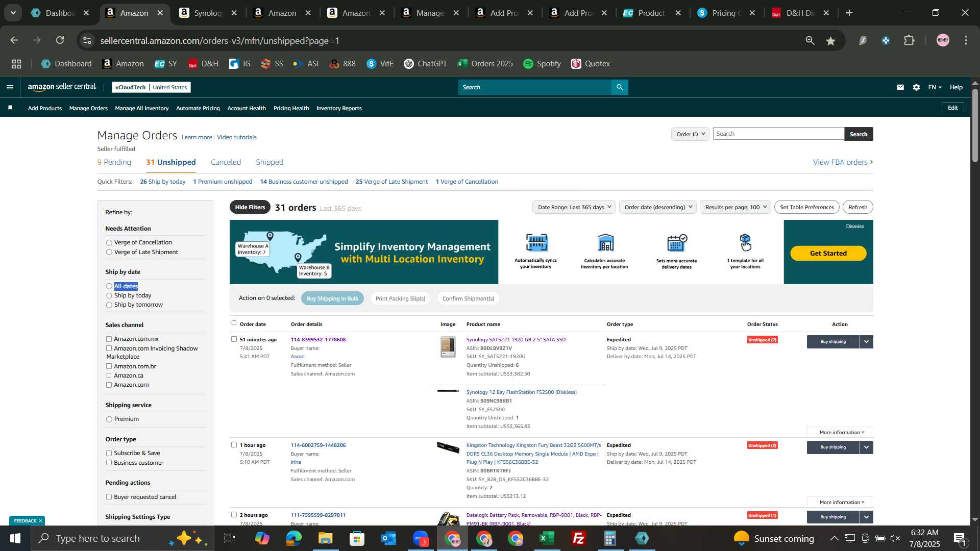Select Verge of Cancellation radio filter
Viewport: 980px width, 551px height.
click(x=109, y=243)
